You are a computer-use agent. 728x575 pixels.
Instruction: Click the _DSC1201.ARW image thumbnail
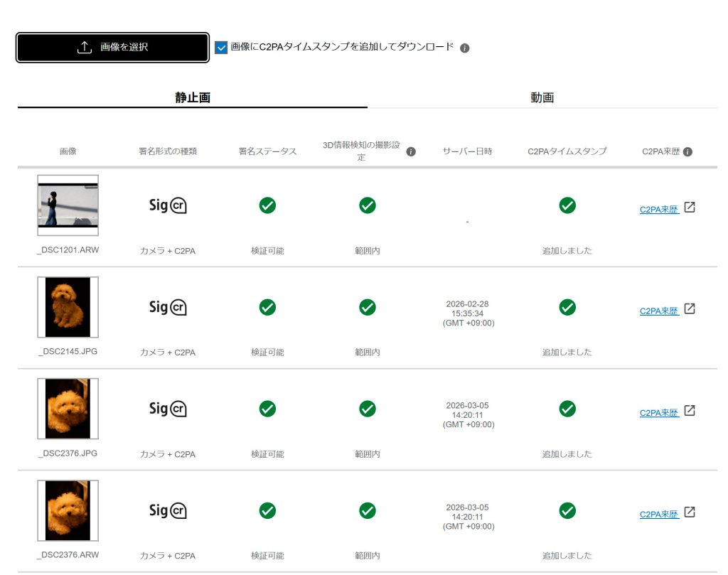[68, 205]
